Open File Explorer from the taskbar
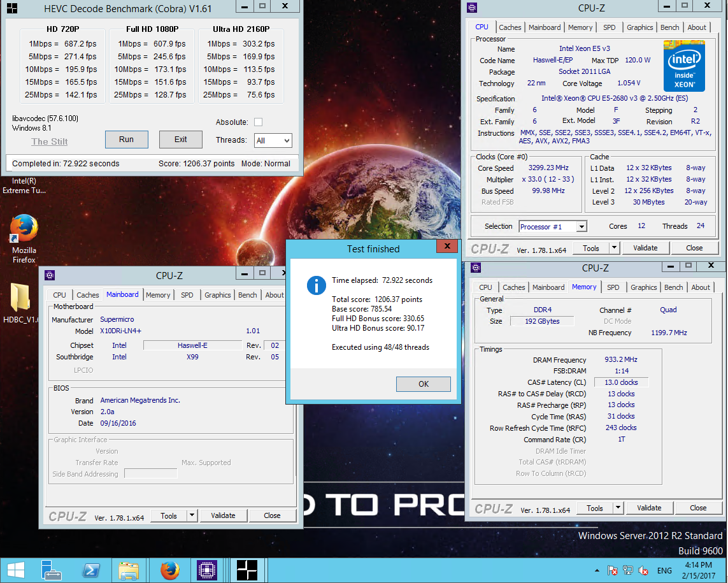Screen dimensions: 728x583 [129, 570]
